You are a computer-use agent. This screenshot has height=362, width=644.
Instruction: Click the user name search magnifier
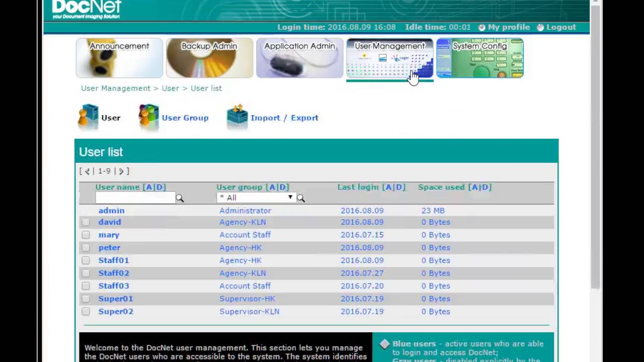(x=180, y=198)
